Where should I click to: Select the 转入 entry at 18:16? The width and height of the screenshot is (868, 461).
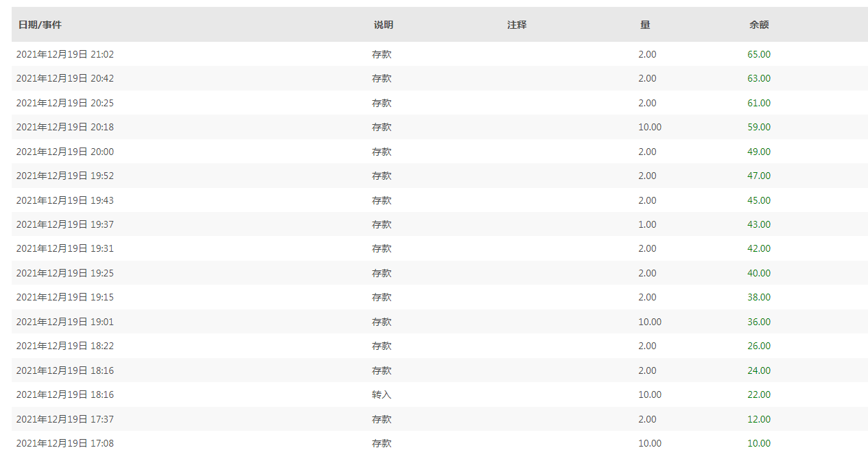point(382,394)
